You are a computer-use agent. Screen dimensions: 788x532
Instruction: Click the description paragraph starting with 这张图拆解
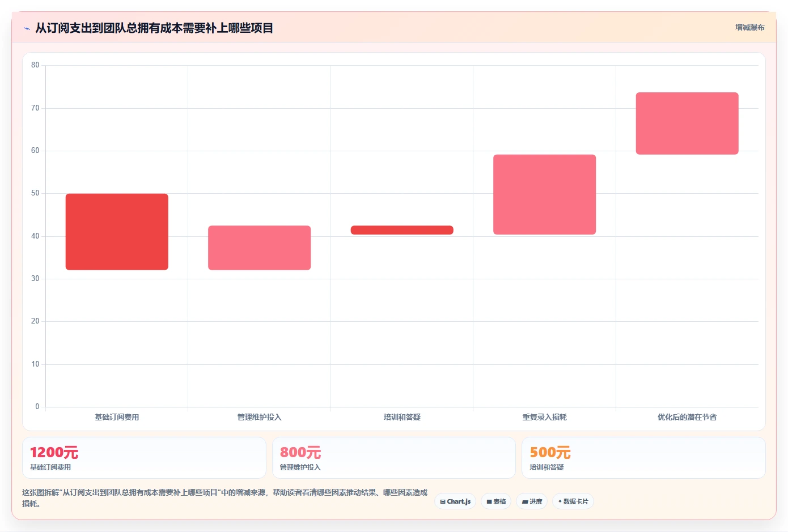pos(225,498)
